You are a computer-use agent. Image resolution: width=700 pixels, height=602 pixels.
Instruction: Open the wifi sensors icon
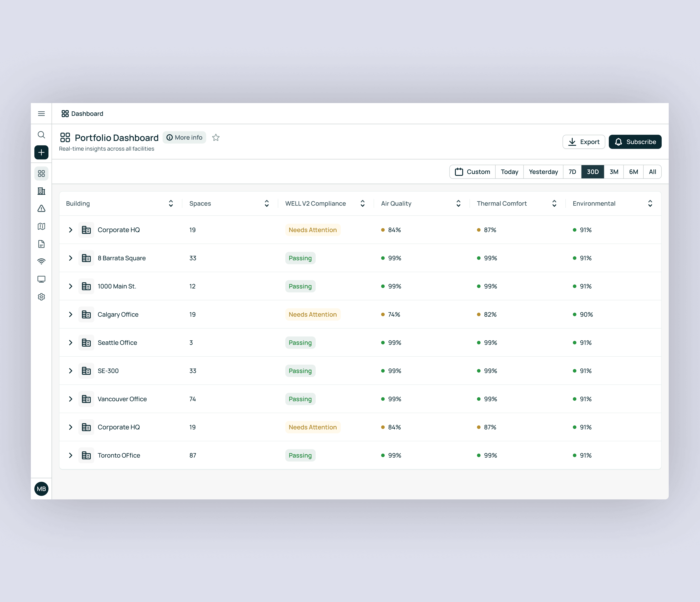(41, 261)
